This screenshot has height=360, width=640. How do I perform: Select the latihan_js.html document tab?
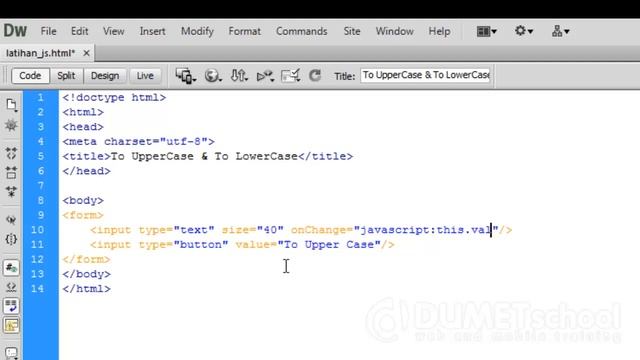point(40,53)
